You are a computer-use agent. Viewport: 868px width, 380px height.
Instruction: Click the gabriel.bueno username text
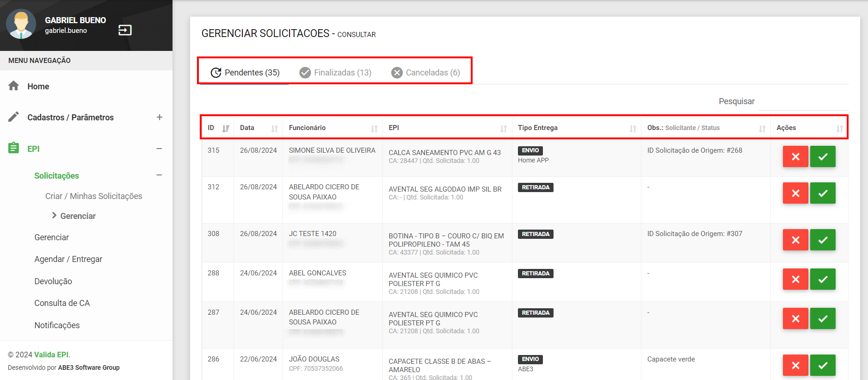coord(66,31)
